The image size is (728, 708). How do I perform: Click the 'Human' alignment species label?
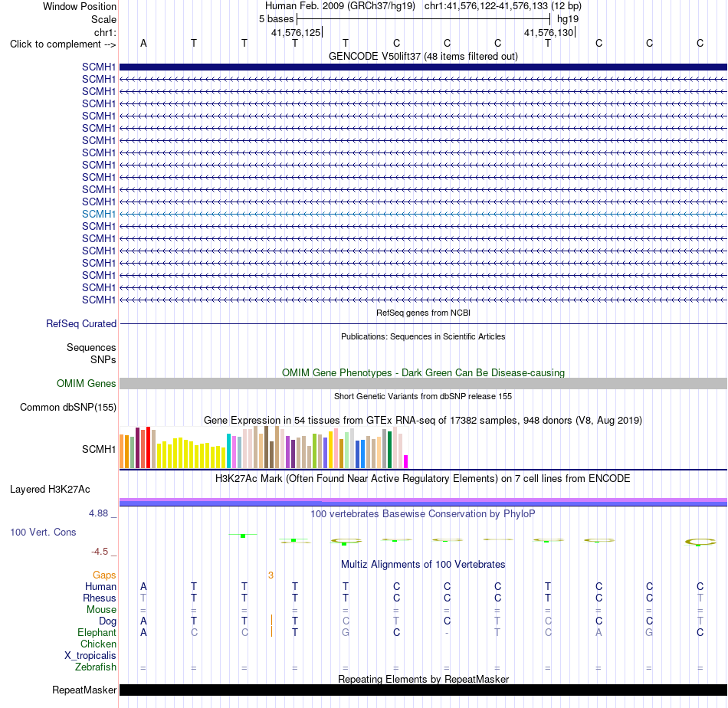(100, 586)
